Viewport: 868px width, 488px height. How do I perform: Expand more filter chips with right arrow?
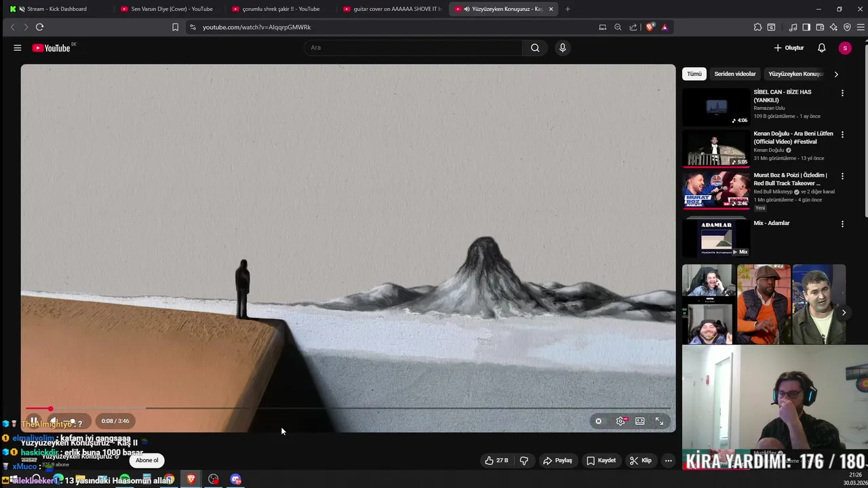(x=836, y=74)
